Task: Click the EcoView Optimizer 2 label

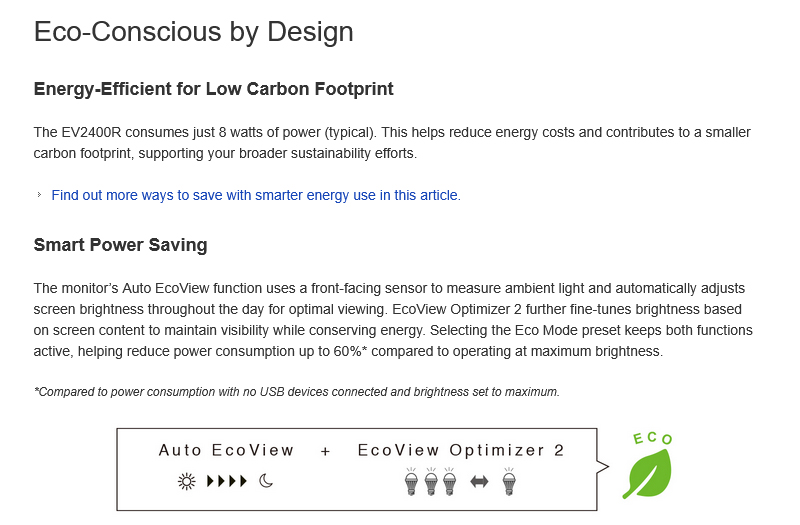Action: coord(461,451)
